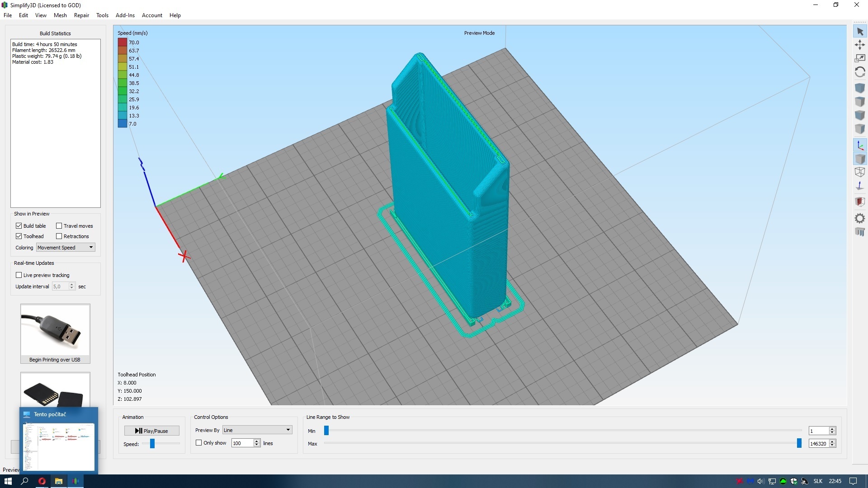
Task: Switch to wireframe cube view
Action: click(860, 172)
